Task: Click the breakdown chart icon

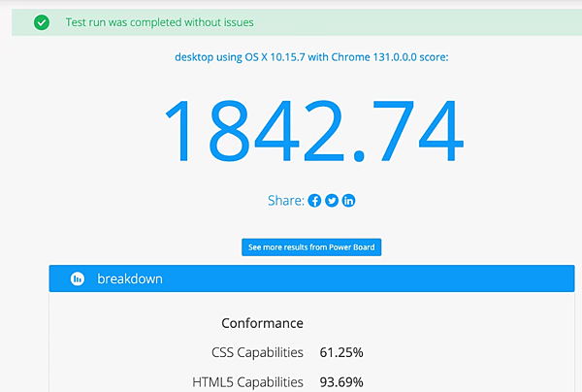Action: click(x=78, y=278)
